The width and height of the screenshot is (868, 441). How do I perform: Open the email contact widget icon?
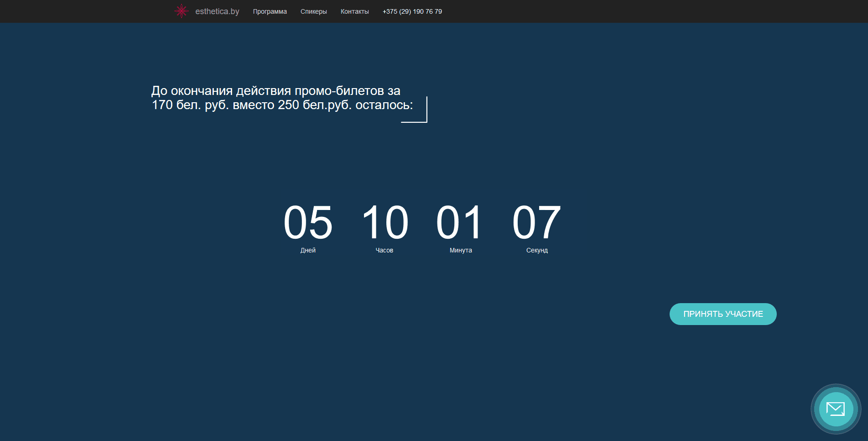[x=835, y=409]
